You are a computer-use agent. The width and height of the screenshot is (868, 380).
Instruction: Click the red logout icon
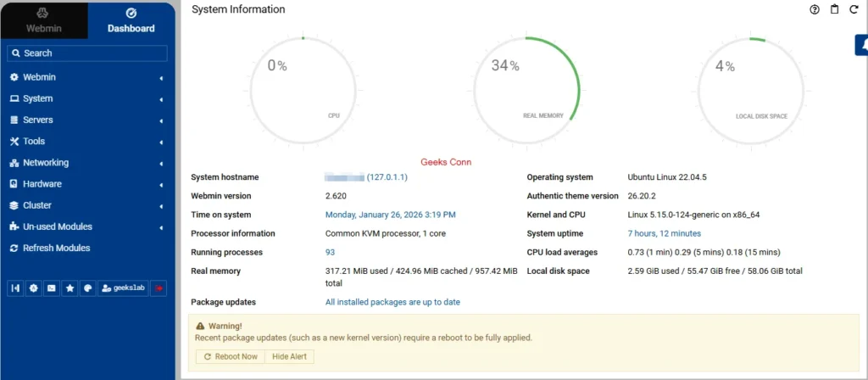click(x=159, y=288)
